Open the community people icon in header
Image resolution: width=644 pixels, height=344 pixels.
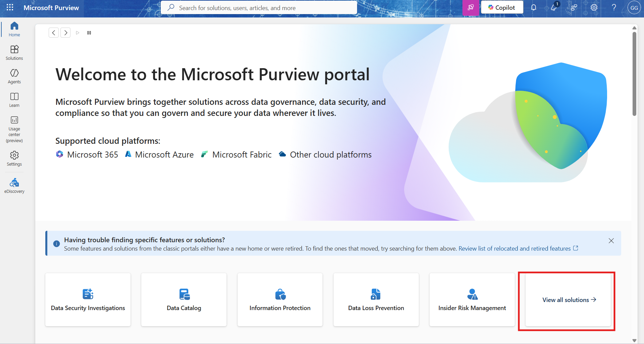574,7
